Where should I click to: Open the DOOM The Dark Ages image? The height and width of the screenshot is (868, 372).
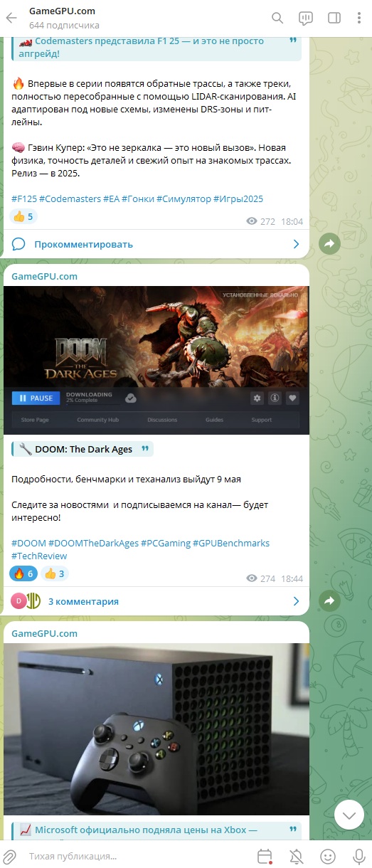click(156, 360)
